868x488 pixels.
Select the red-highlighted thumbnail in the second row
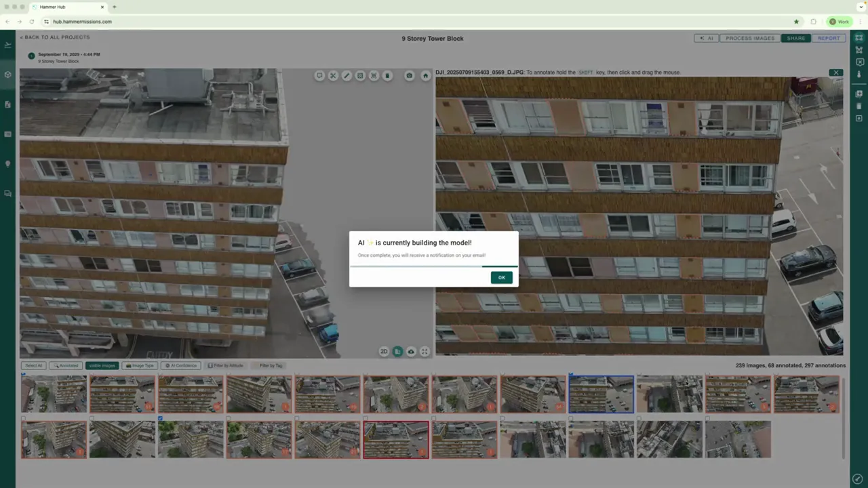(x=396, y=439)
